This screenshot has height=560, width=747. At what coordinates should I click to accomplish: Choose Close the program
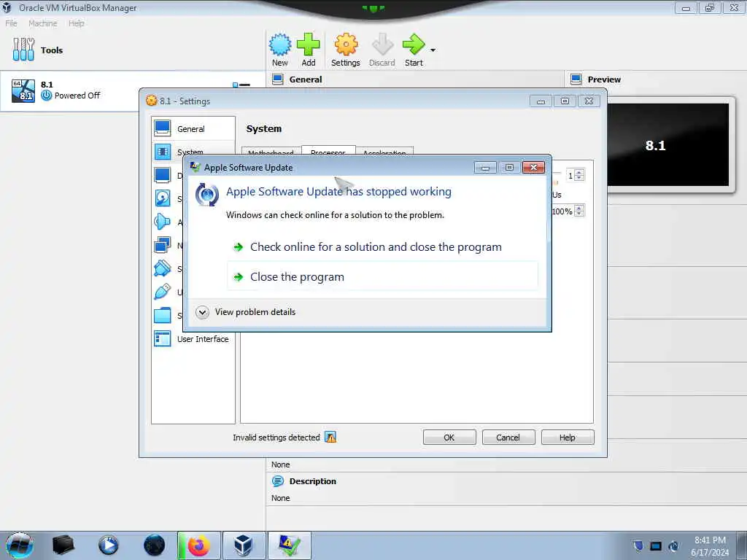(382, 276)
